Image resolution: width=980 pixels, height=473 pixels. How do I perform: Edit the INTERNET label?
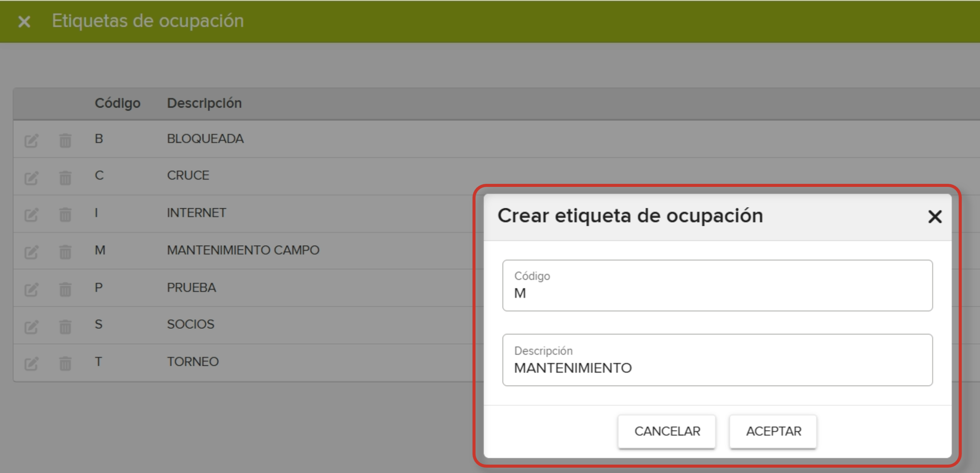tap(32, 214)
